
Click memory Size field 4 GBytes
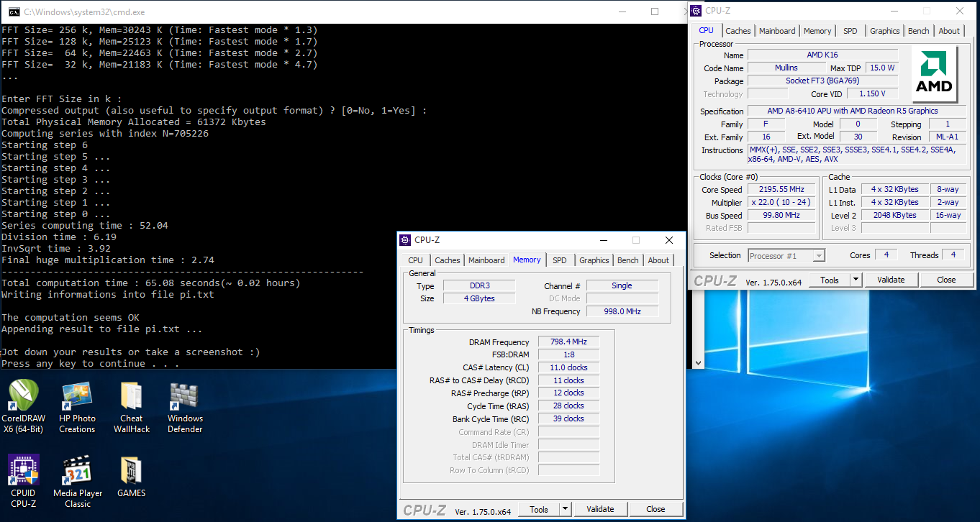(479, 298)
